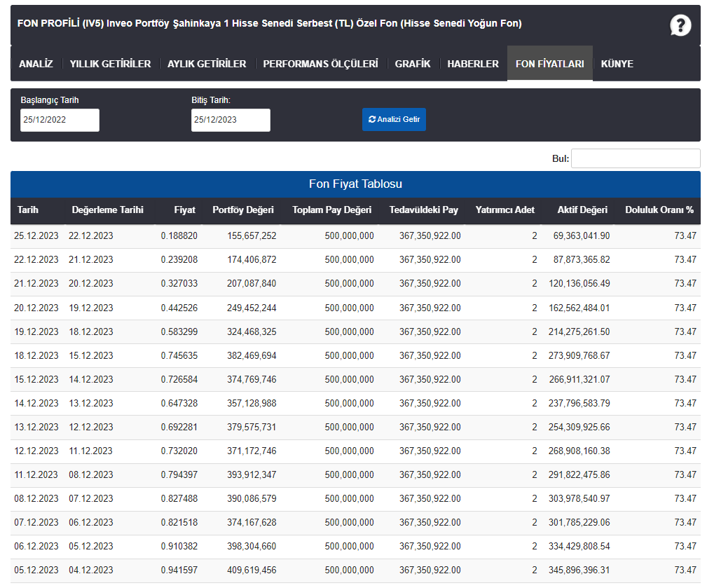
Task: Sort by Değerleme Tarihi column header
Action: coord(107,210)
